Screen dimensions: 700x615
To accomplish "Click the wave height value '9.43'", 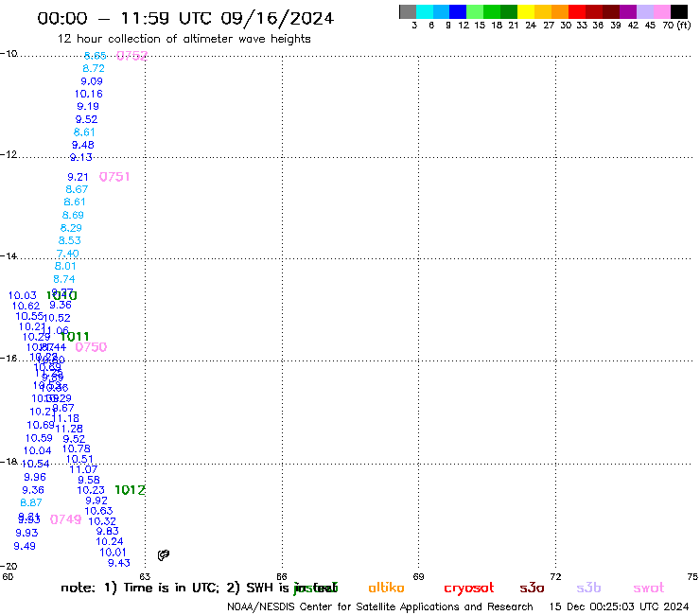I will 119,563.
